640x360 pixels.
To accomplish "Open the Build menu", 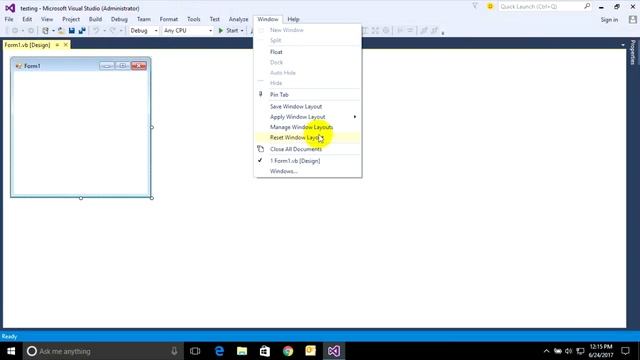I will 96,19.
